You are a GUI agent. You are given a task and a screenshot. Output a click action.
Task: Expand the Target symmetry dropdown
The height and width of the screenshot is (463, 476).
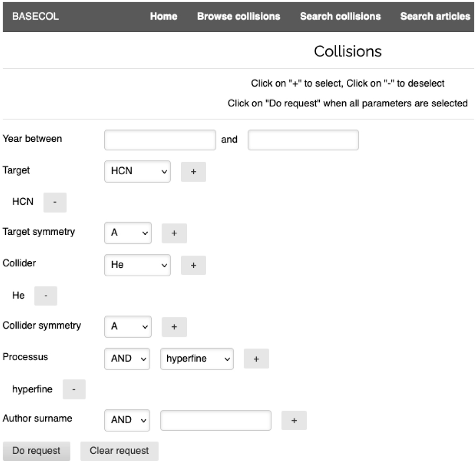(128, 233)
